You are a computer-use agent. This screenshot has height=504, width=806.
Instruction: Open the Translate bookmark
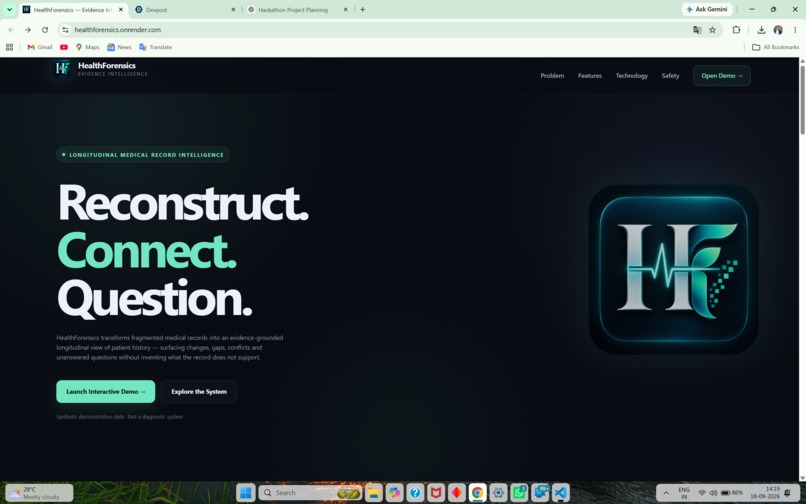pyautogui.click(x=155, y=47)
